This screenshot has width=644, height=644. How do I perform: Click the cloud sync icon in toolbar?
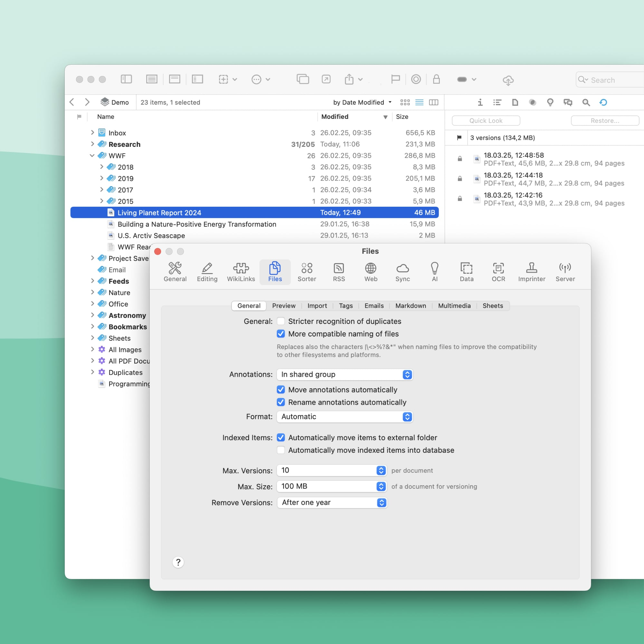pyautogui.click(x=508, y=80)
